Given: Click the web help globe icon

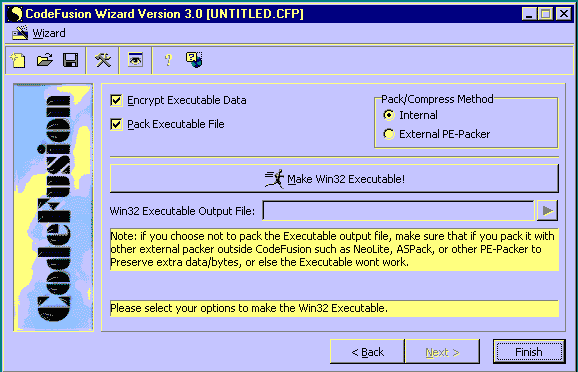Looking at the screenshot, I should point(194,60).
